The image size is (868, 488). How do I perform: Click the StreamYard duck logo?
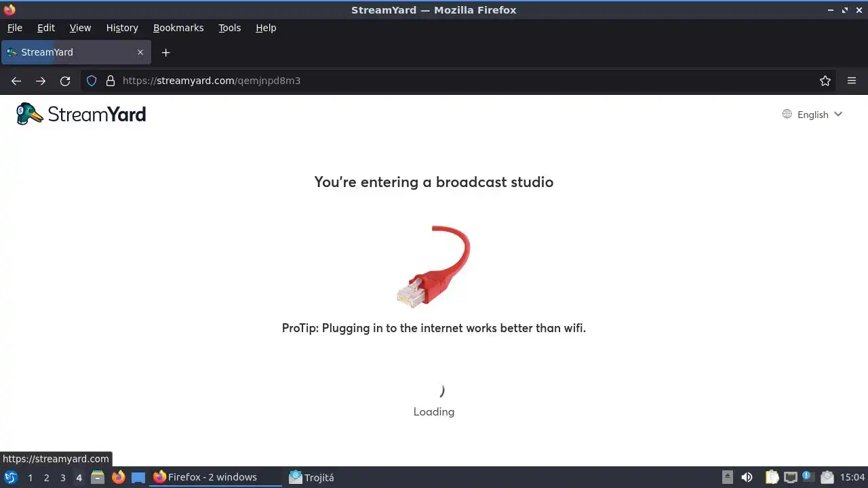pos(81,114)
